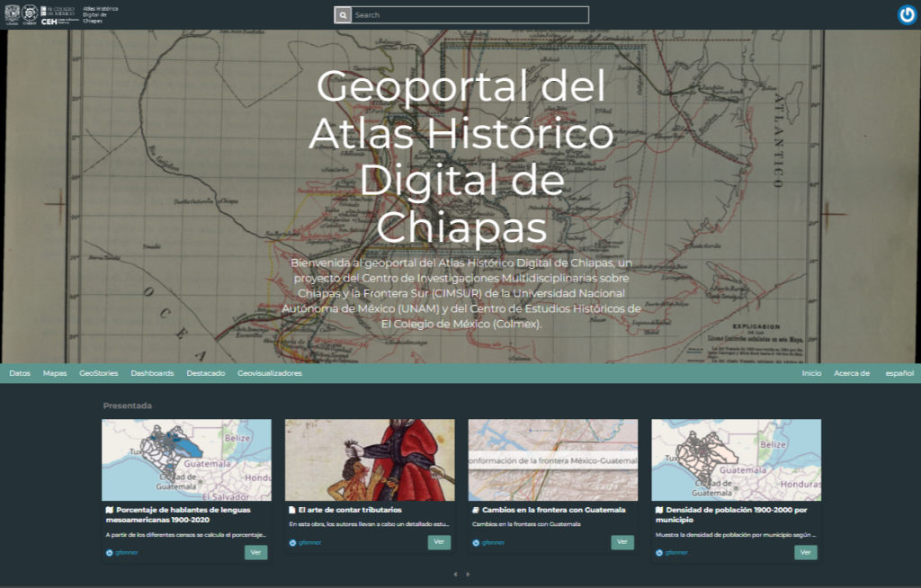Click description "En esta obra, los autores llevan..."
Screen dimensions: 921x588
(369, 524)
